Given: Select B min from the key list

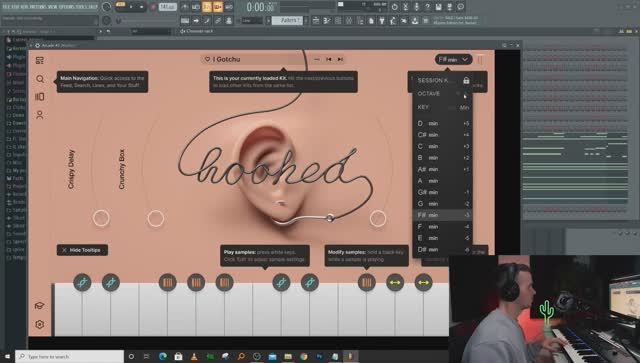Looking at the screenshot, I should pyautogui.click(x=442, y=158).
